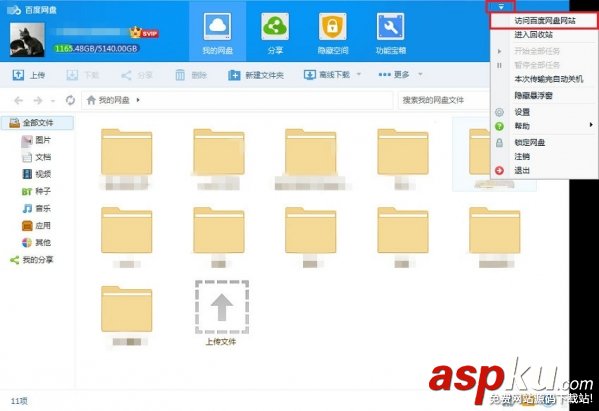Screen dimensions: 599x411
Task: Create a folder with 新建文件夹
Action: click(x=256, y=75)
